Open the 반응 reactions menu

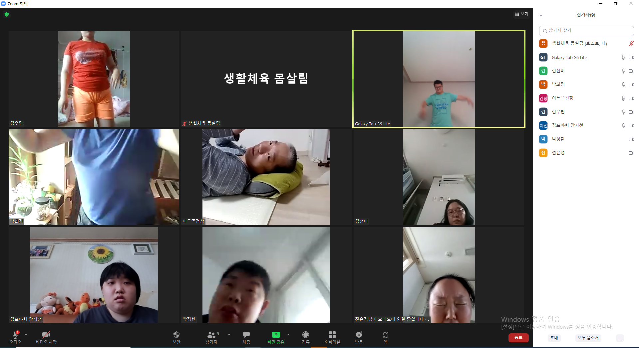(359, 337)
